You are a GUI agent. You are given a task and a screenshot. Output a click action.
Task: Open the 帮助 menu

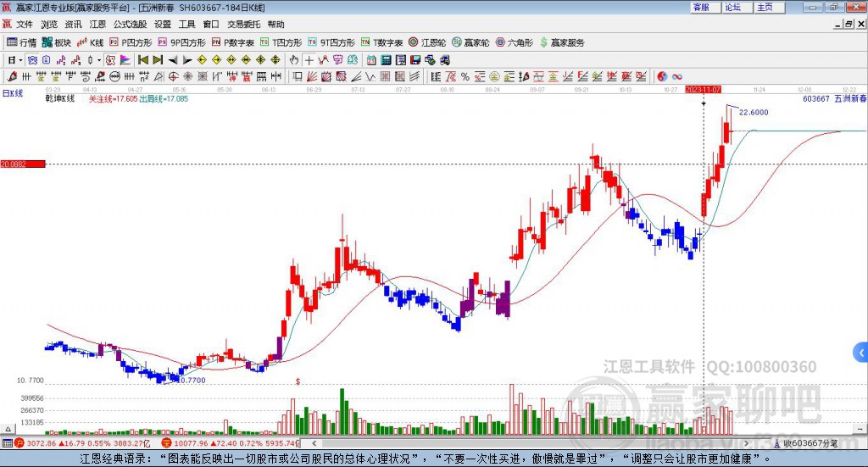275,25
